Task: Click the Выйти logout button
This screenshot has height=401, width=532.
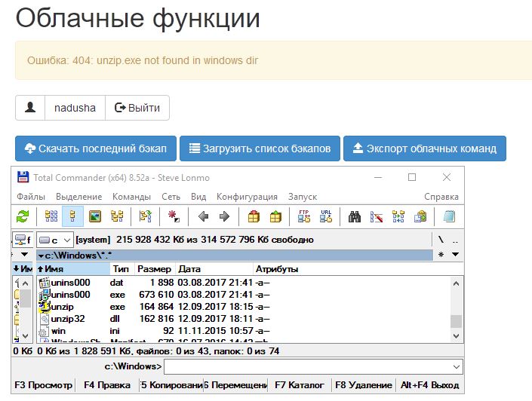Action: click(x=137, y=108)
